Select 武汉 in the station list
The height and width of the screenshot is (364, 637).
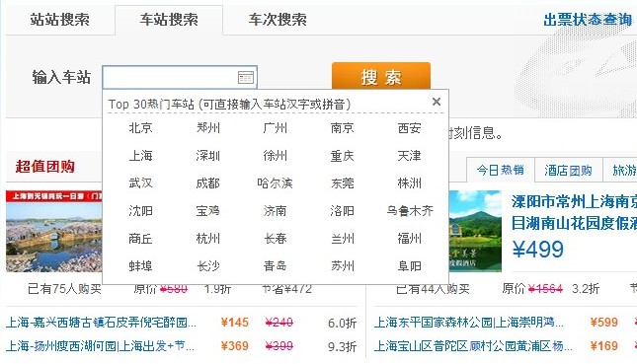(140, 183)
